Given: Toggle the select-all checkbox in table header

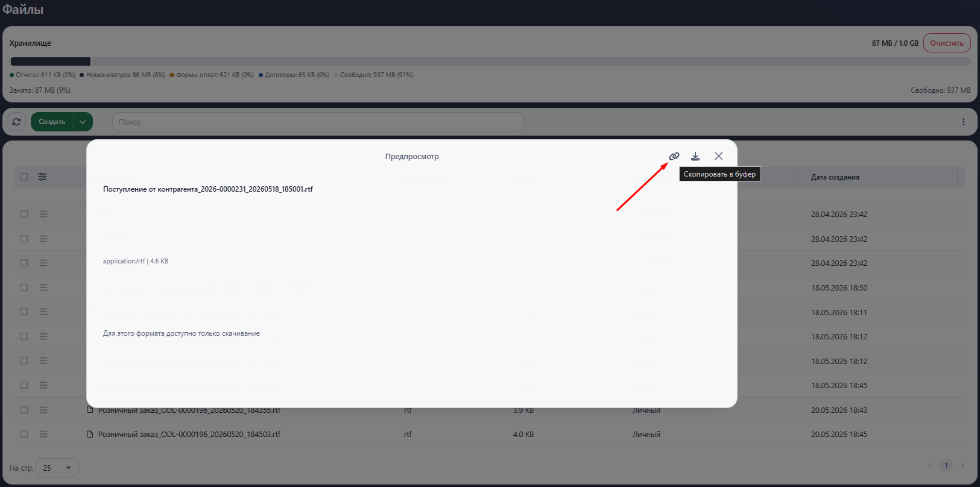Looking at the screenshot, I should [24, 177].
